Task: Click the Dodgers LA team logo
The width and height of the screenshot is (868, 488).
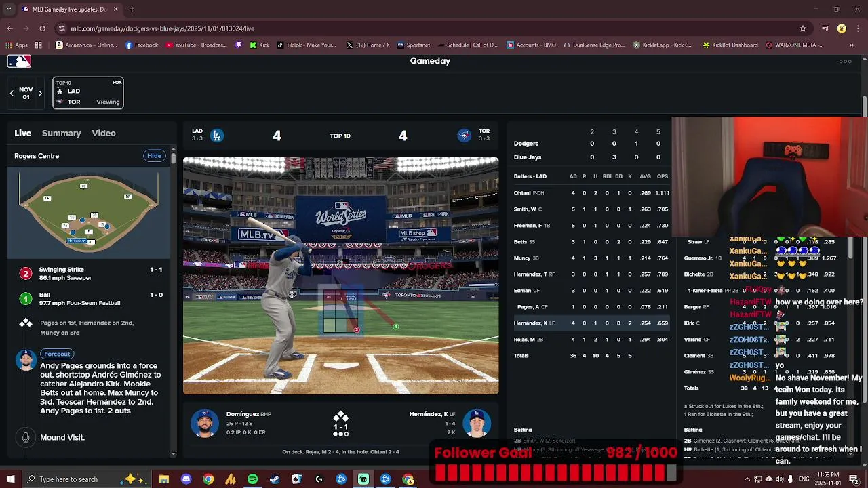Action: [216, 136]
